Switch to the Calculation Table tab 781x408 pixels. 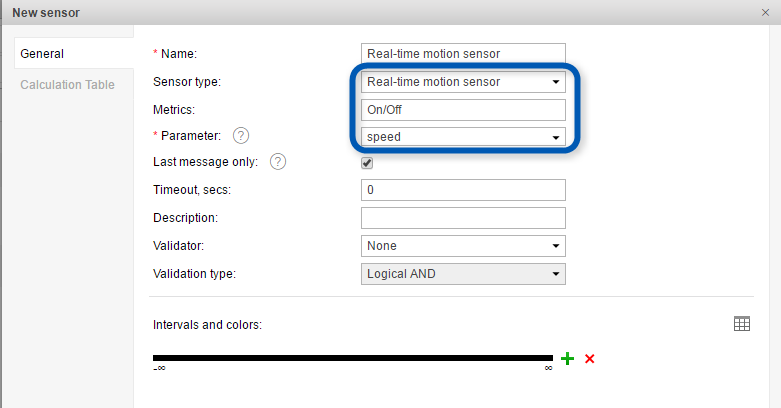click(x=67, y=85)
